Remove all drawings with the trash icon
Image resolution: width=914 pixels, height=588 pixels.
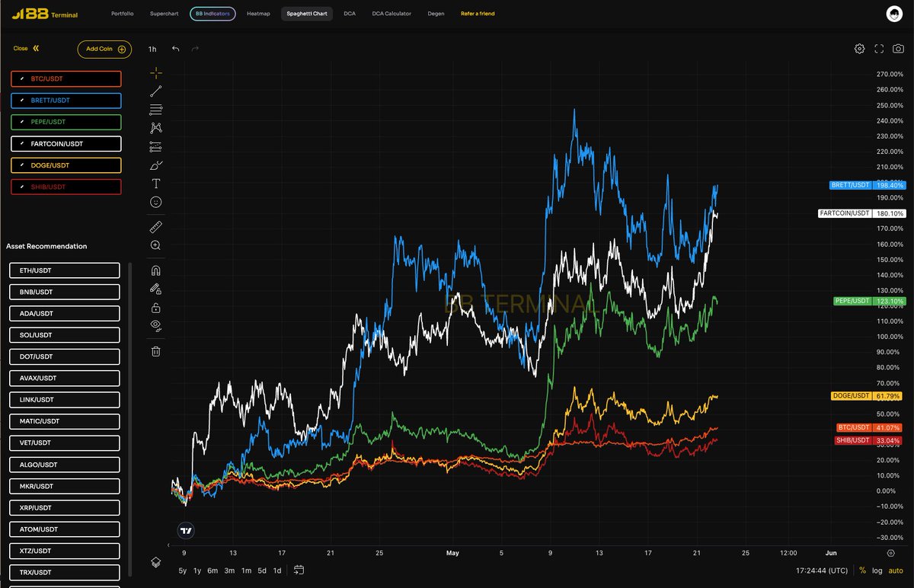coord(156,348)
